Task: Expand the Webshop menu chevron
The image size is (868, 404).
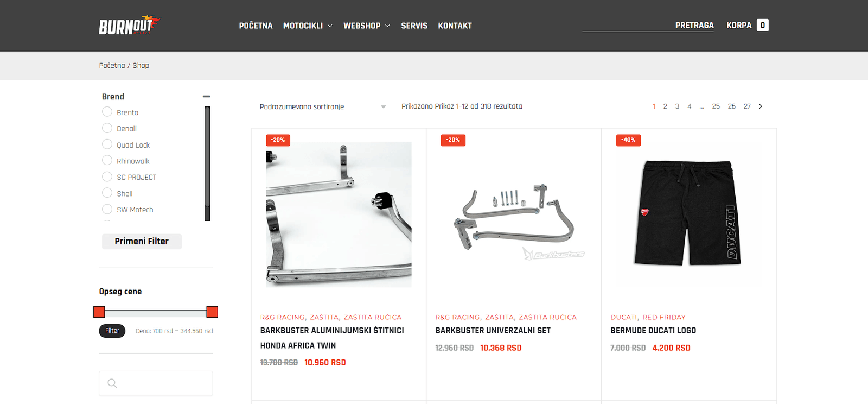Action: 387,26
